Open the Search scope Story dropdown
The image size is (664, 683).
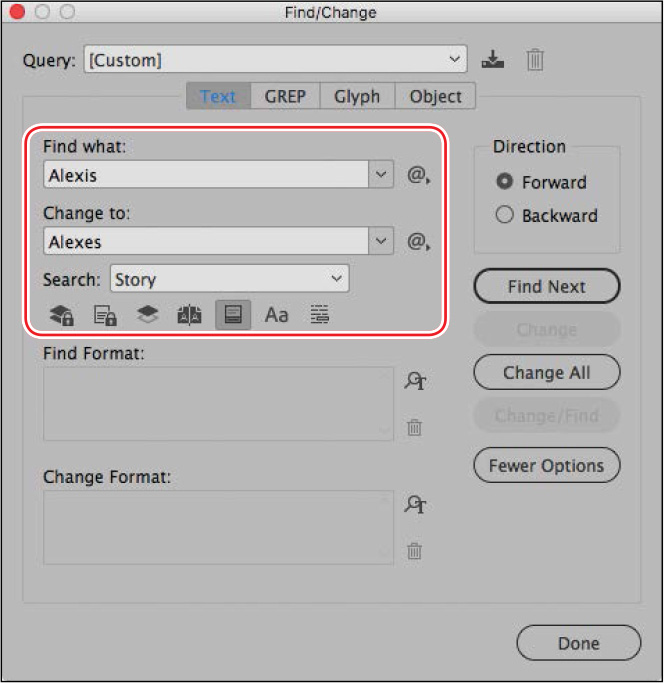point(230,278)
